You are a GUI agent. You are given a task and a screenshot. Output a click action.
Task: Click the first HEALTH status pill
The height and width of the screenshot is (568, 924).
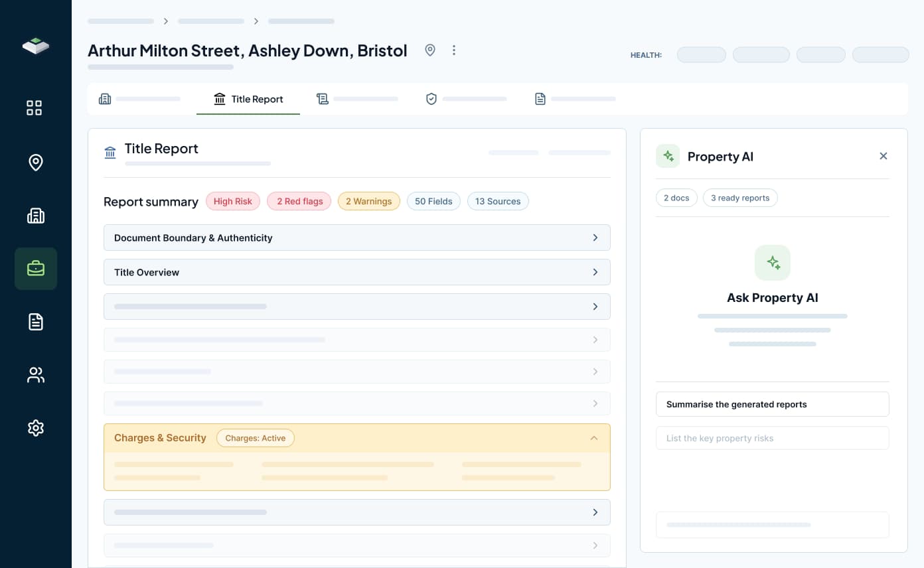click(702, 54)
